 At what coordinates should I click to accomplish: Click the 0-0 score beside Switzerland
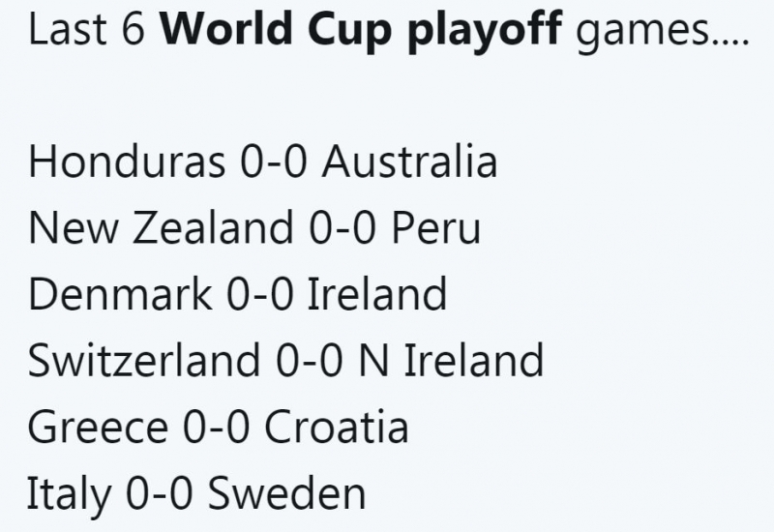tap(310, 361)
